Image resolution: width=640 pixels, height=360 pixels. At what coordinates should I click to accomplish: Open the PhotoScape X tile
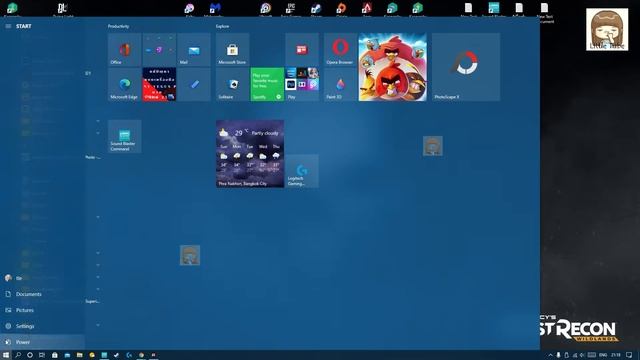466,67
